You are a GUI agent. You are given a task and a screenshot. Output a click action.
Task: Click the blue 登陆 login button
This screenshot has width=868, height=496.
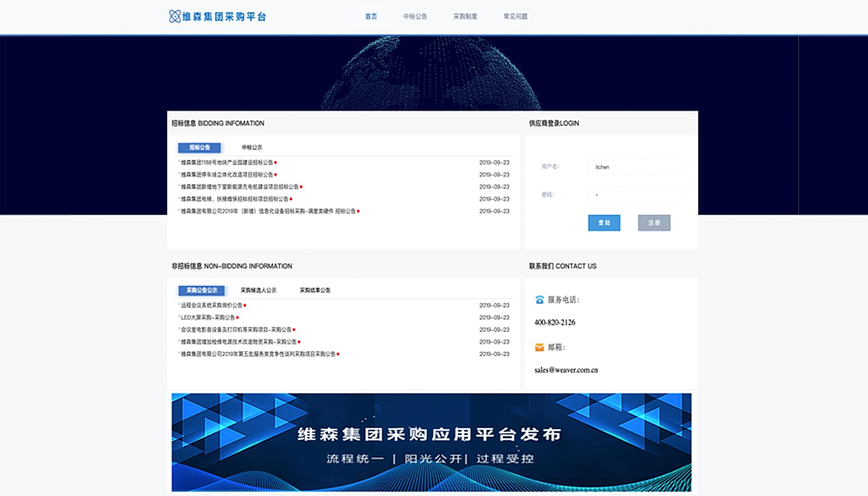pyautogui.click(x=604, y=223)
